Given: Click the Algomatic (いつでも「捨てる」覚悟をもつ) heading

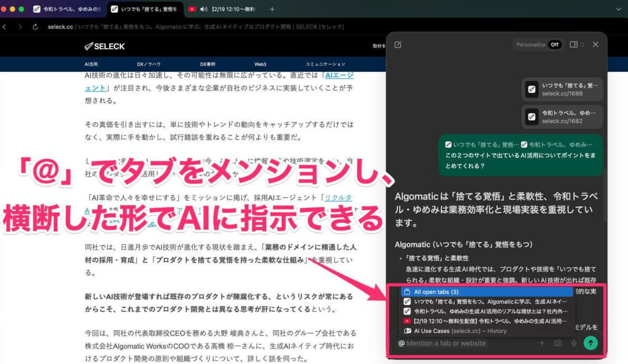Looking at the screenshot, I should (463, 244).
